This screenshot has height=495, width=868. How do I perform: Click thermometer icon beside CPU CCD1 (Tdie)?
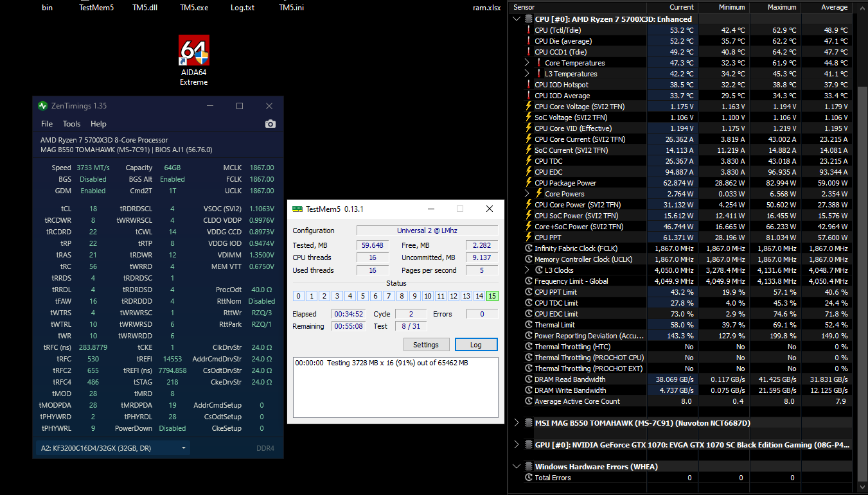coord(529,52)
